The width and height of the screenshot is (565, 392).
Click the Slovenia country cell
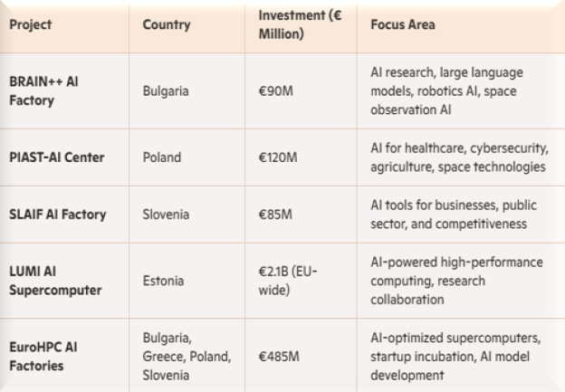click(x=168, y=215)
